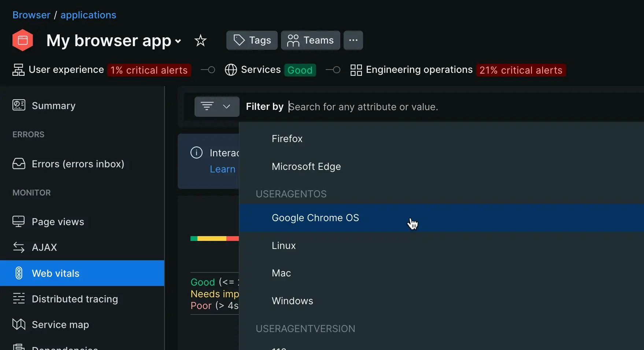Favorite the app with the star icon
Screen dimensions: 644x350
[x=200, y=40]
